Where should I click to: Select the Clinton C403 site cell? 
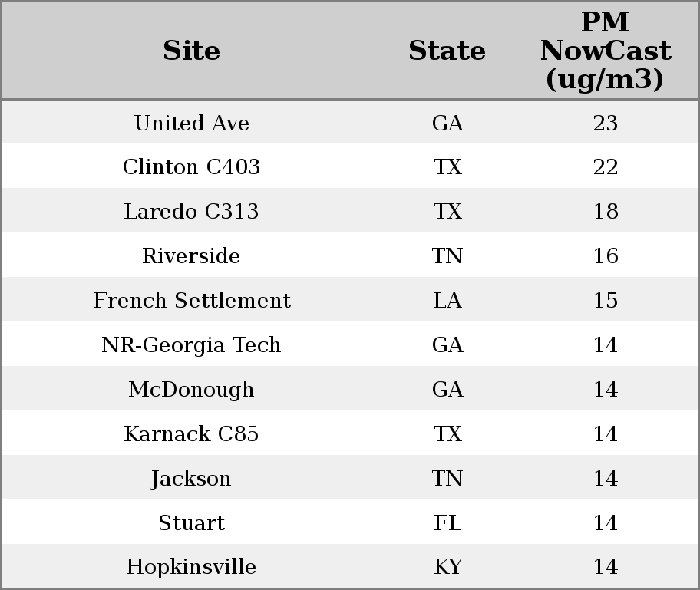pyautogui.click(x=191, y=167)
